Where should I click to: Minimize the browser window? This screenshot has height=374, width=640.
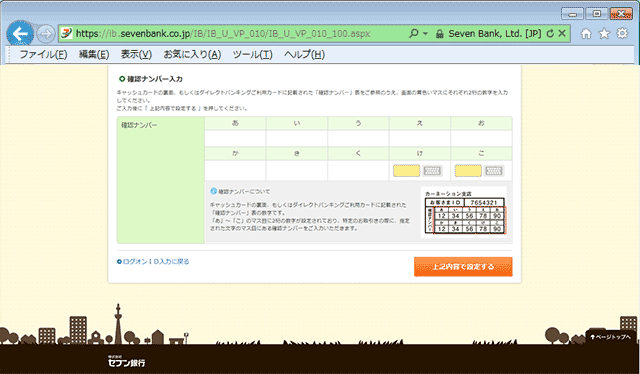pos(572,14)
